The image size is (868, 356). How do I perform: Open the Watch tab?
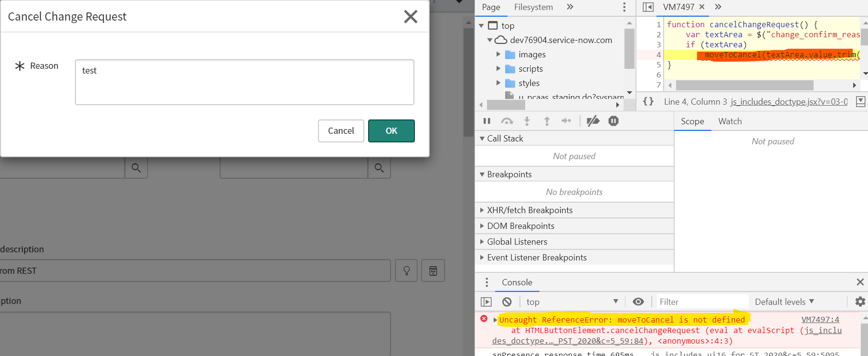point(730,121)
